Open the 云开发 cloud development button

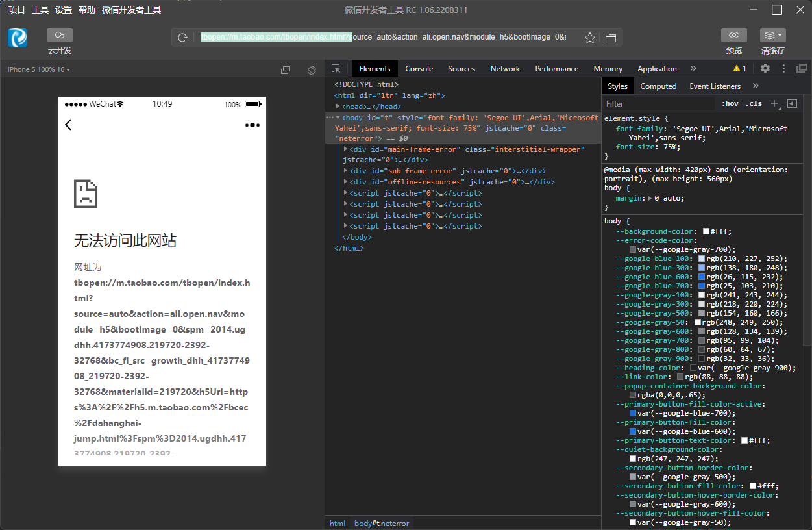click(x=60, y=35)
